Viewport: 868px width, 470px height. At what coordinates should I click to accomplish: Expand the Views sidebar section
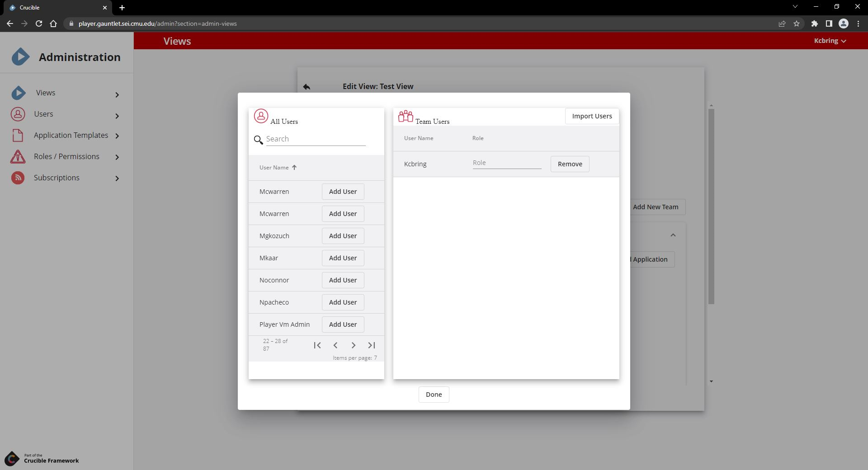click(117, 94)
